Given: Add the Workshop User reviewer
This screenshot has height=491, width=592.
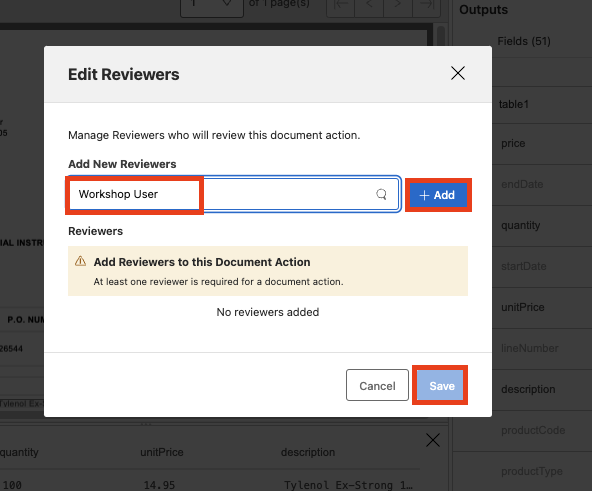Looking at the screenshot, I should (438, 195).
